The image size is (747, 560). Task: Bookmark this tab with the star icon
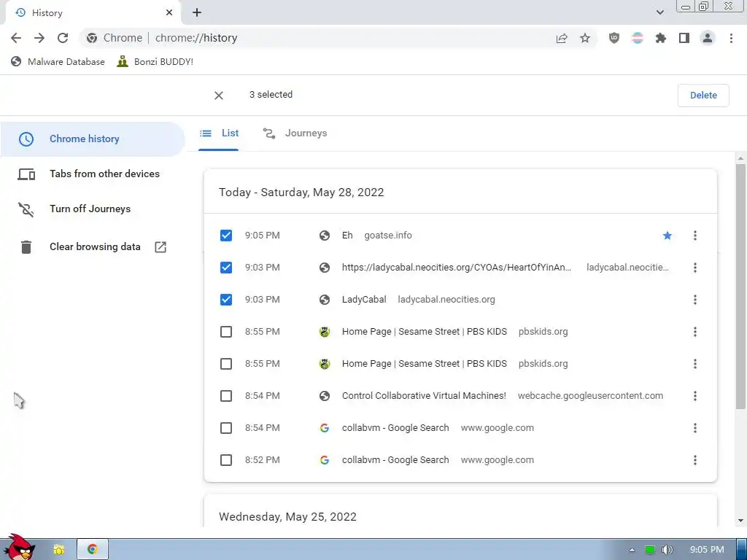coord(585,38)
